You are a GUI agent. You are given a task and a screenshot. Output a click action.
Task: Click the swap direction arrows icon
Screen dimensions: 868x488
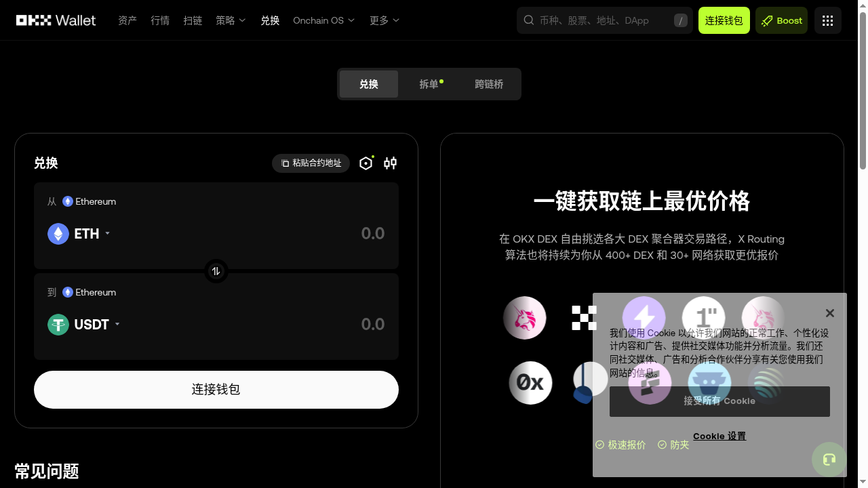tap(216, 271)
